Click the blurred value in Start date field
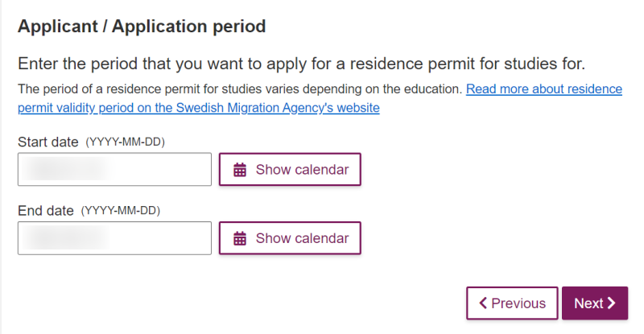The image size is (644, 334). pos(66,169)
